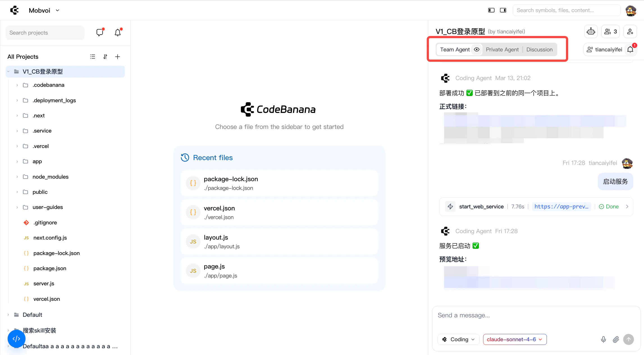Open the notifications bell in the sidebar

(x=118, y=33)
